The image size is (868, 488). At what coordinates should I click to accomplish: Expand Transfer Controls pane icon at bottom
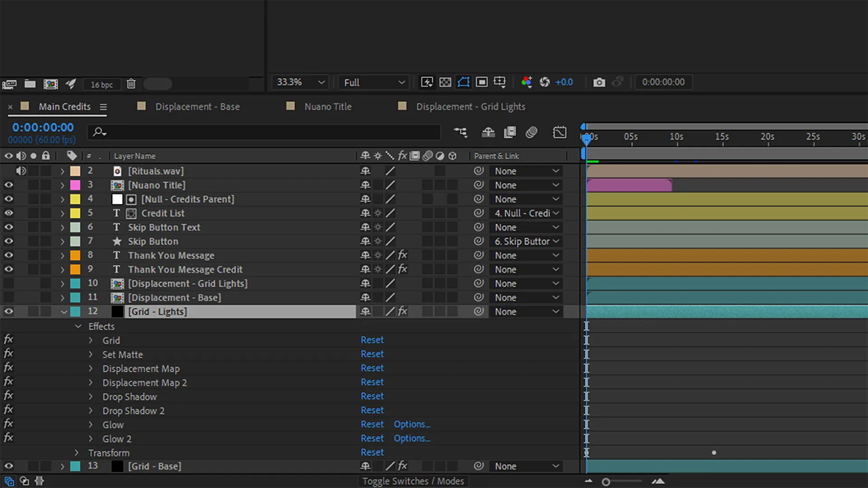tap(24, 481)
